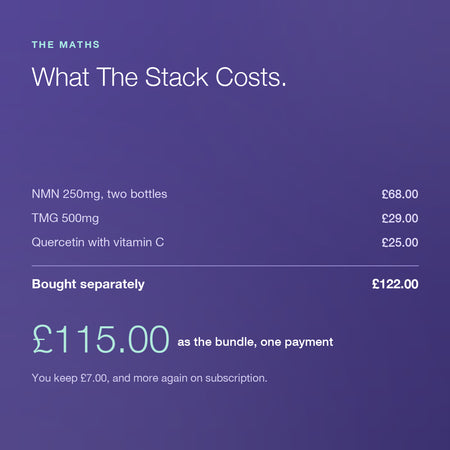This screenshot has width=450, height=450.
Task: Click the 'You keep £7.00' savings note
Action: (x=149, y=378)
